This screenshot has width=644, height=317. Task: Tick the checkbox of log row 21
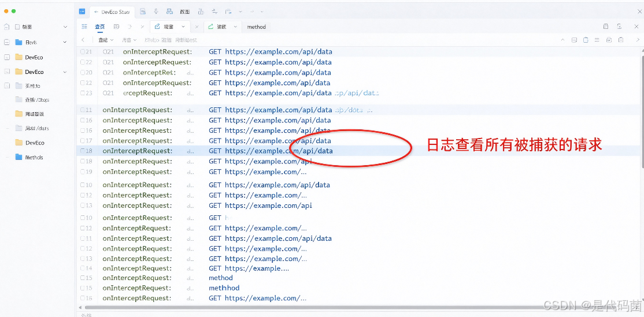83,52
